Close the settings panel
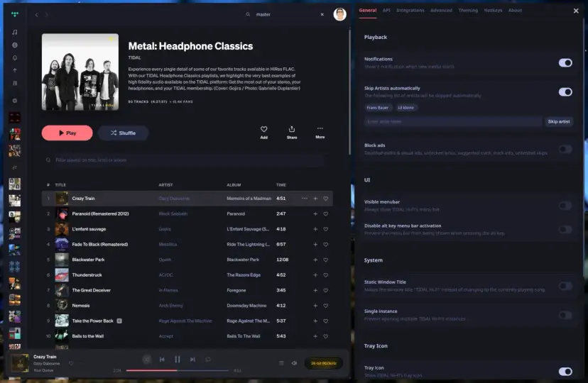This screenshot has width=588, height=383. point(576,11)
